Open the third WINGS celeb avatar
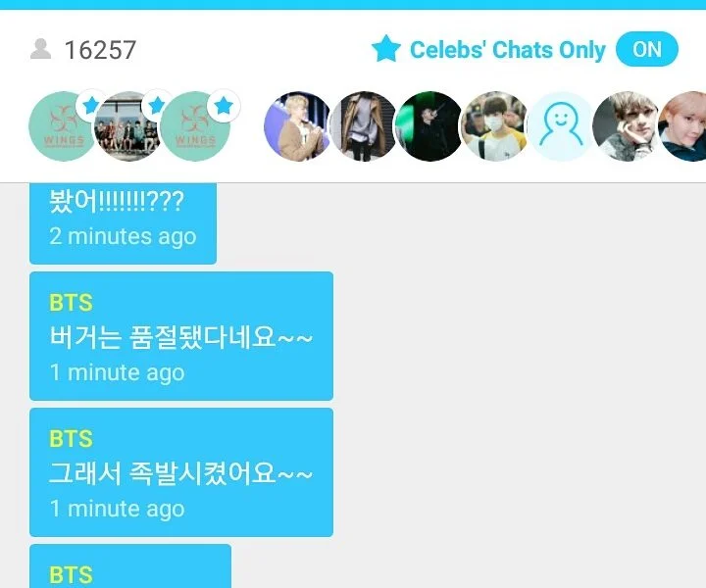The width and height of the screenshot is (706, 588). (x=195, y=126)
